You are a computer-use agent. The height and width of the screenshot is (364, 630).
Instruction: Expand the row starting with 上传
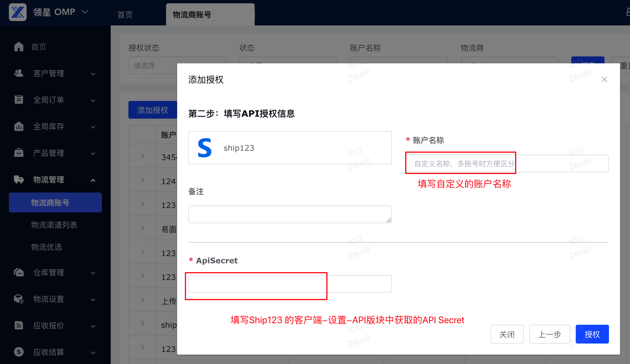pyautogui.click(x=143, y=300)
